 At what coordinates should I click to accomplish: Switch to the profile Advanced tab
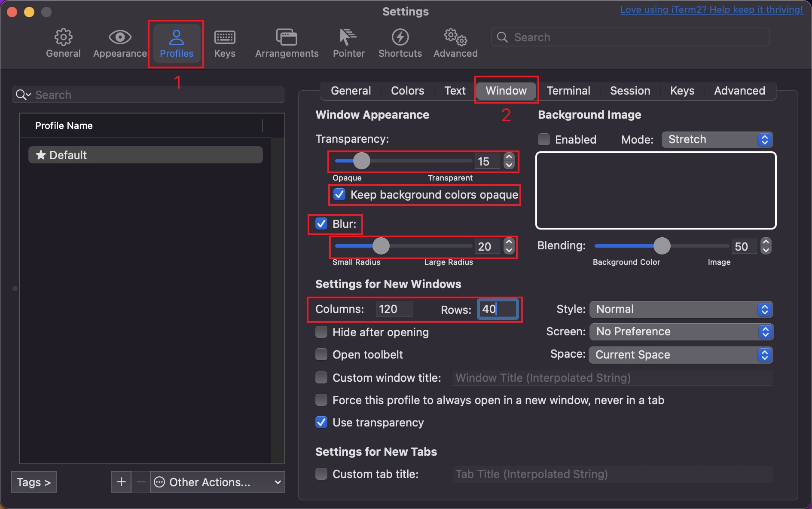click(739, 91)
